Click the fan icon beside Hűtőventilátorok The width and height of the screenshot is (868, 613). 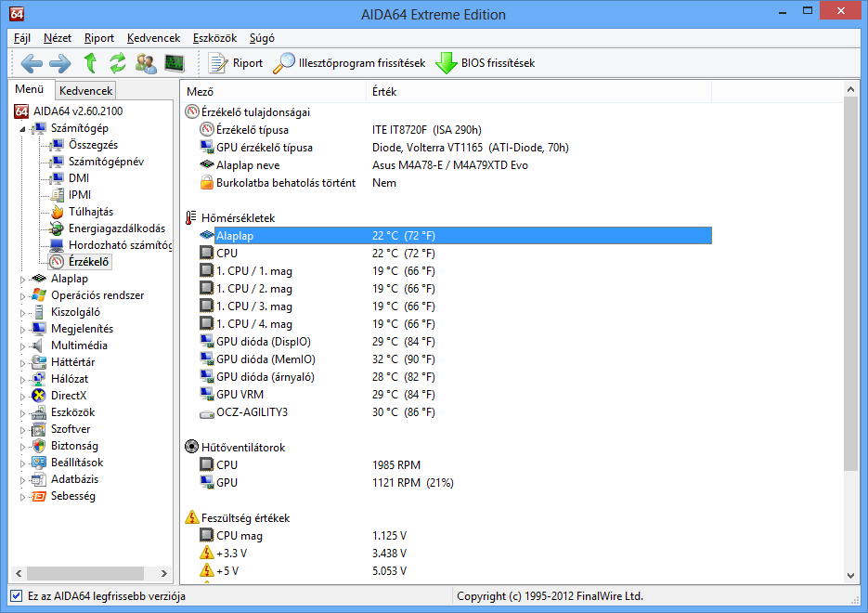191,447
